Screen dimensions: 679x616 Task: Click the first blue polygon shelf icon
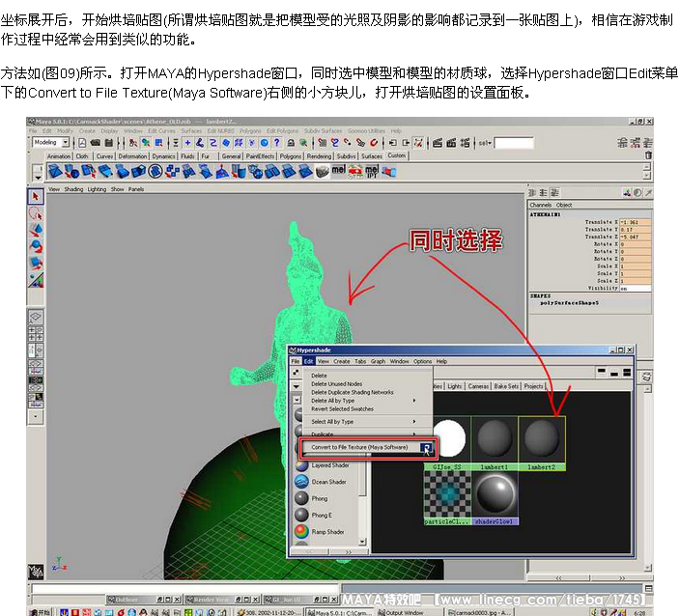55,172
